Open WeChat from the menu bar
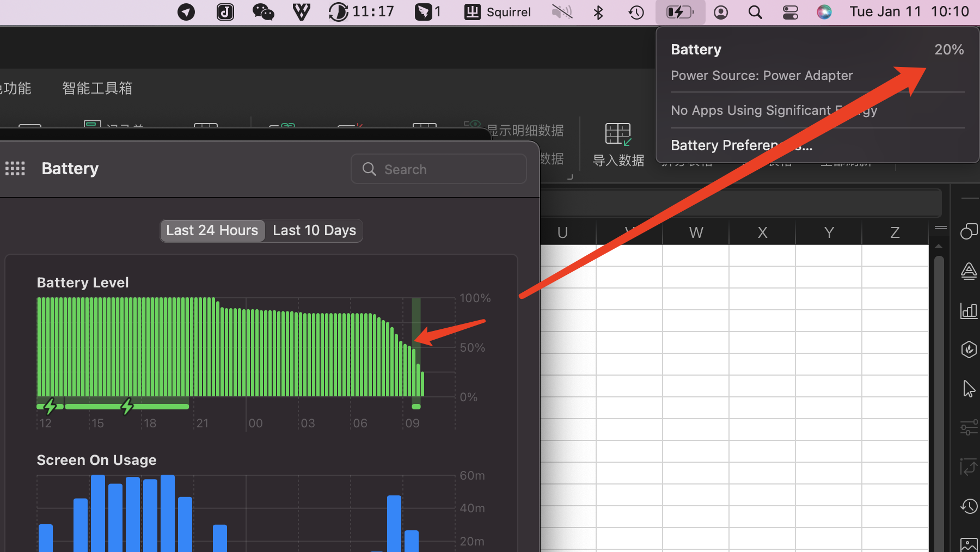The image size is (980, 552). [x=263, y=12]
